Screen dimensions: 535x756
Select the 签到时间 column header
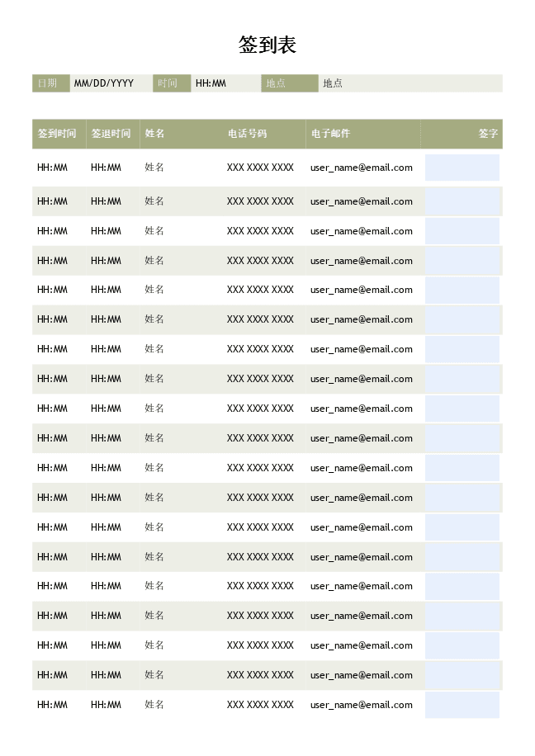point(58,134)
